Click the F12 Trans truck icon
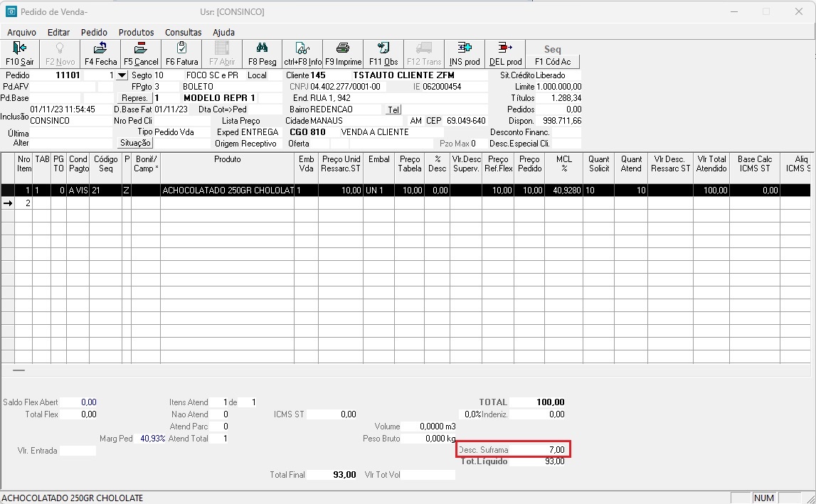The height and width of the screenshot is (504, 816). [x=424, y=54]
